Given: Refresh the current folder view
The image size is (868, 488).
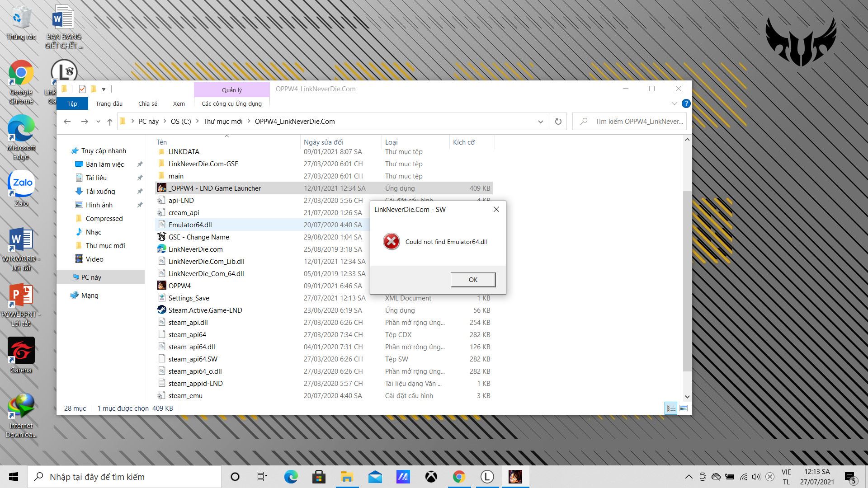Looking at the screenshot, I should tap(558, 122).
